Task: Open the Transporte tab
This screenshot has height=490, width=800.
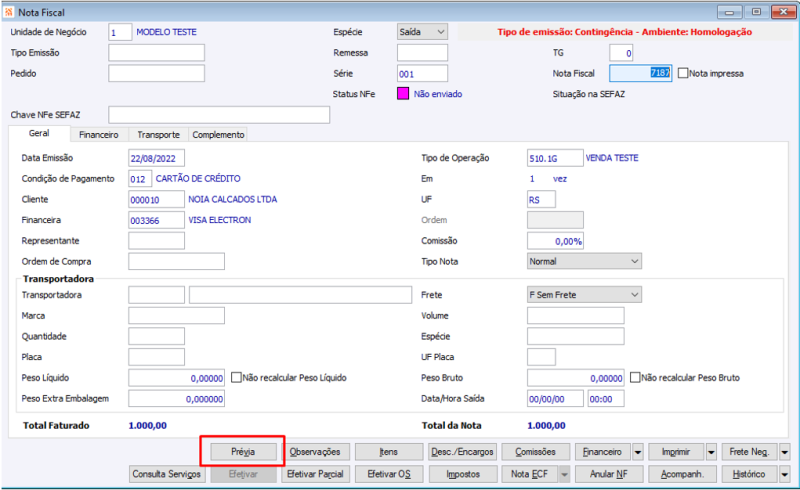Action: [159, 135]
